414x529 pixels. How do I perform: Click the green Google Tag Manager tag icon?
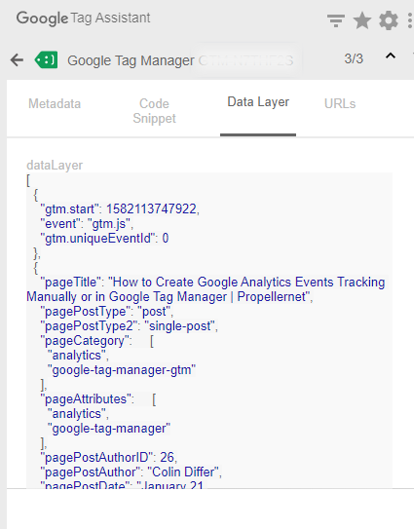46,60
